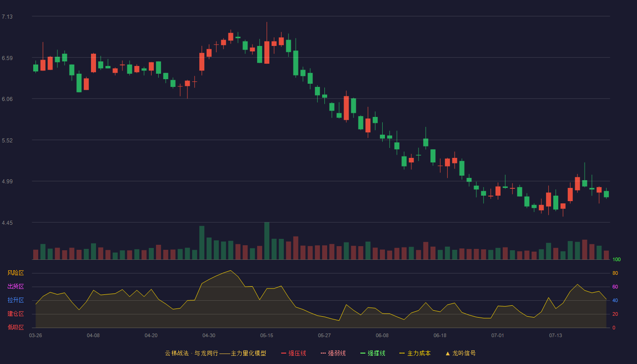Select the 建仓区 zone label
The width and height of the screenshot is (637, 364).
[x=15, y=314]
